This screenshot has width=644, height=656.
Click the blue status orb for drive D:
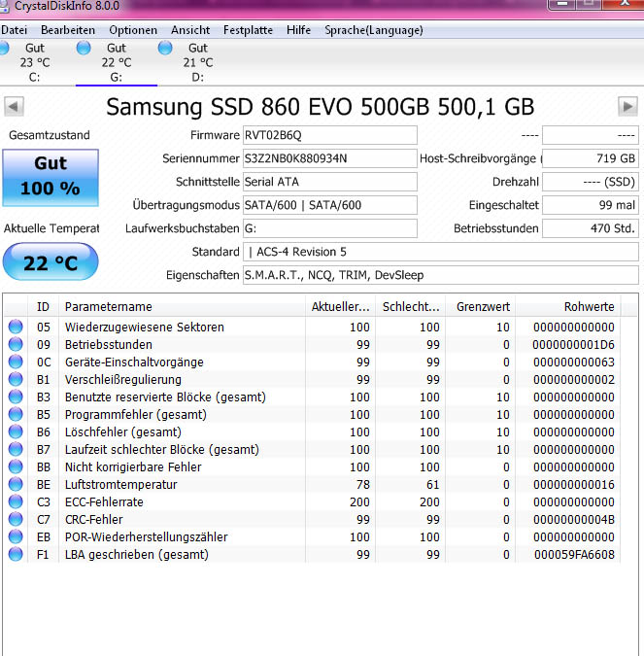[165, 49]
